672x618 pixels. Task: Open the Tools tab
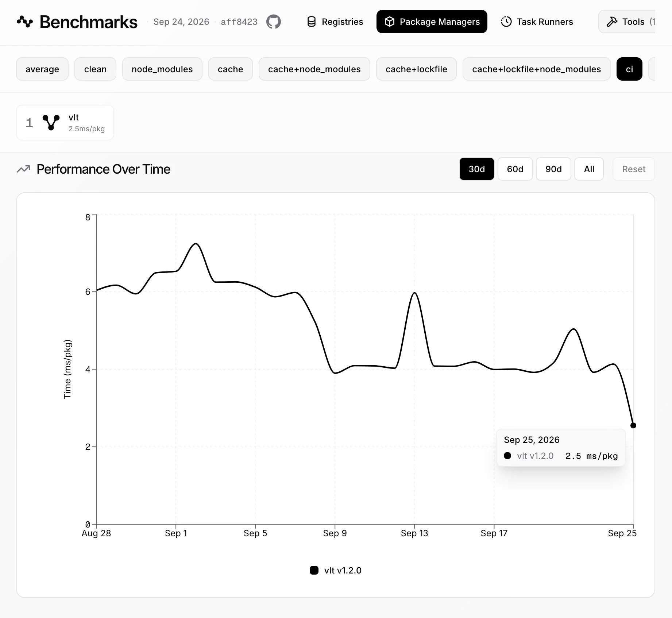click(x=627, y=22)
